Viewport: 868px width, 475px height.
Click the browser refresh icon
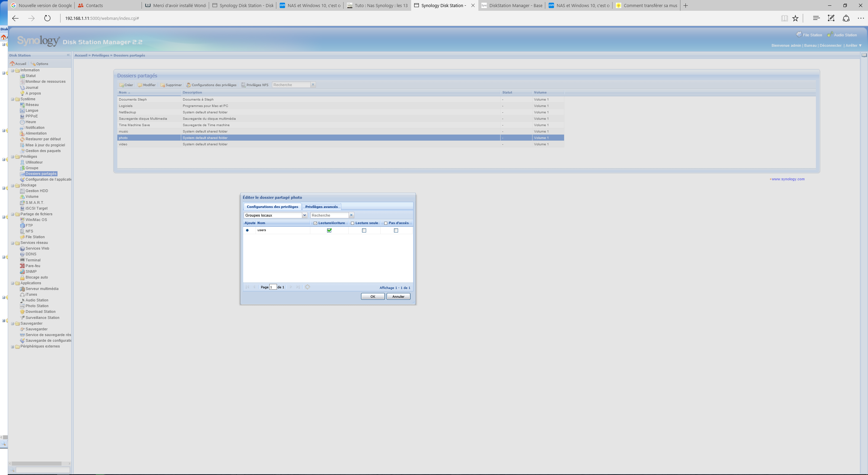coord(47,18)
